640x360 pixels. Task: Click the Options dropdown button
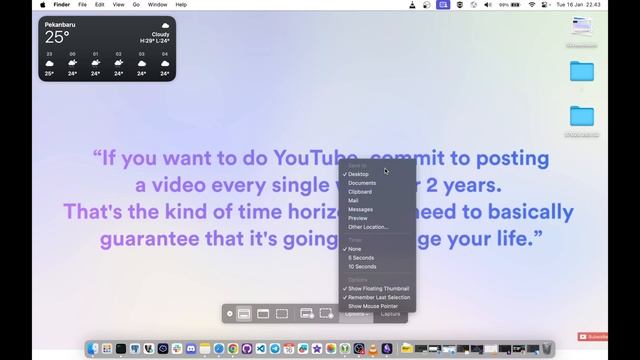[x=356, y=315]
